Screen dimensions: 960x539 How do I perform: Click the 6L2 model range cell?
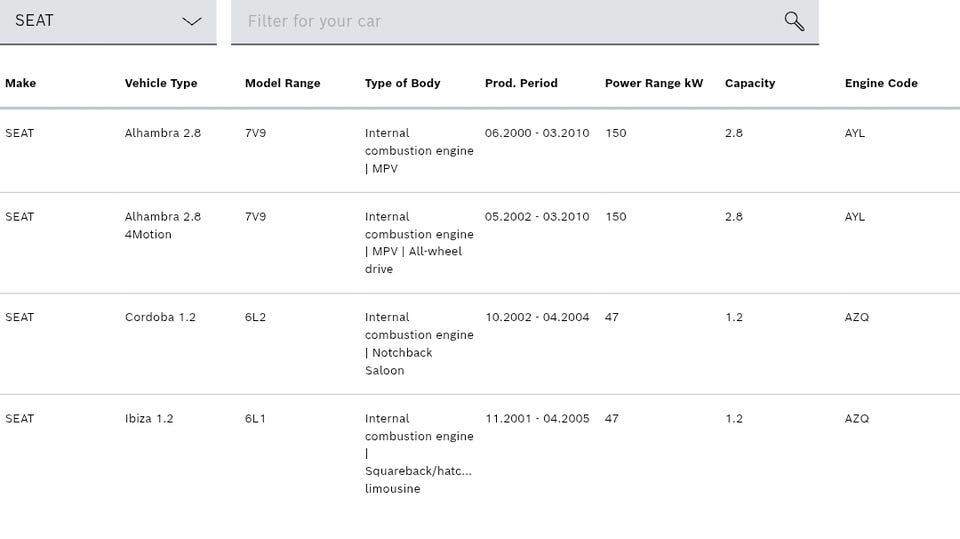(x=256, y=317)
